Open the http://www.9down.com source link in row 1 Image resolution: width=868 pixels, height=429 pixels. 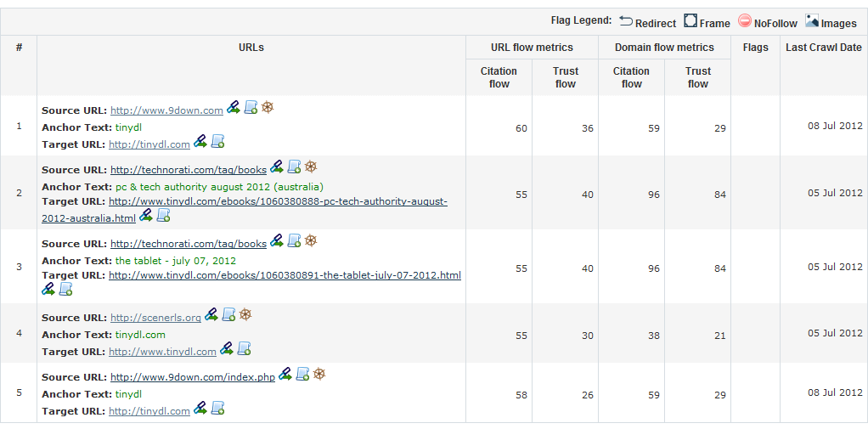[x=166, y=110]
